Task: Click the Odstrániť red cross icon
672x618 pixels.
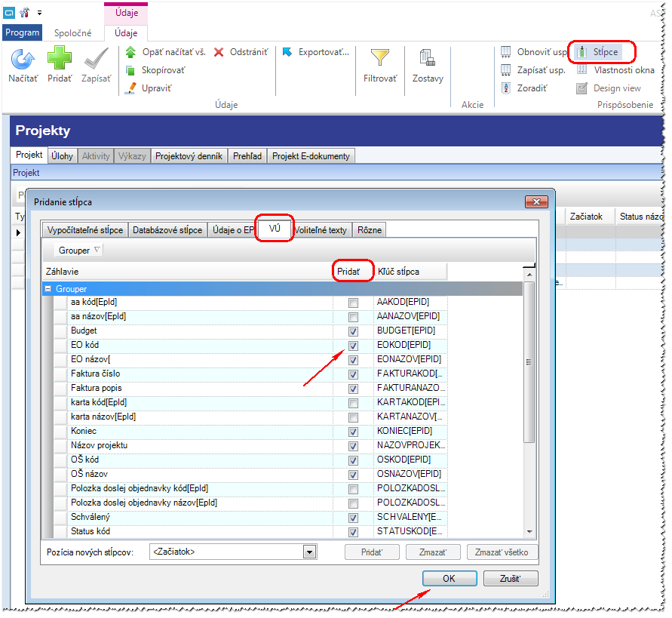Action: click(219, 52)
